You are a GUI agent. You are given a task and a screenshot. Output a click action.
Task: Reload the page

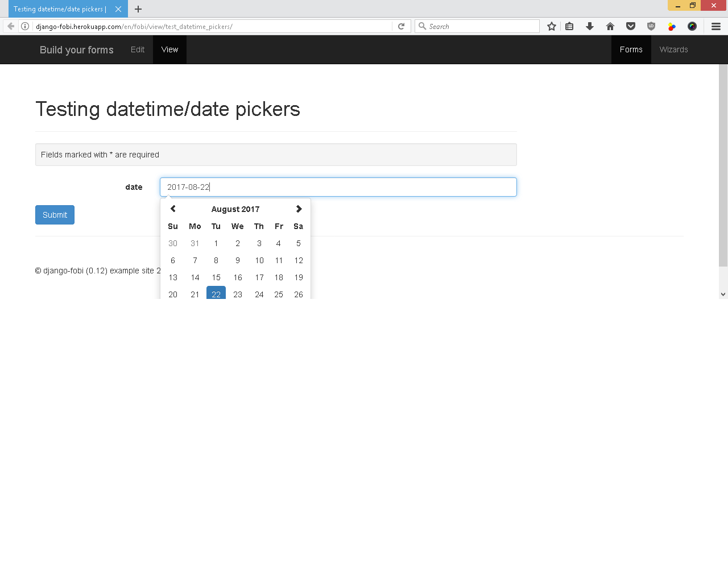click(401, 26)
